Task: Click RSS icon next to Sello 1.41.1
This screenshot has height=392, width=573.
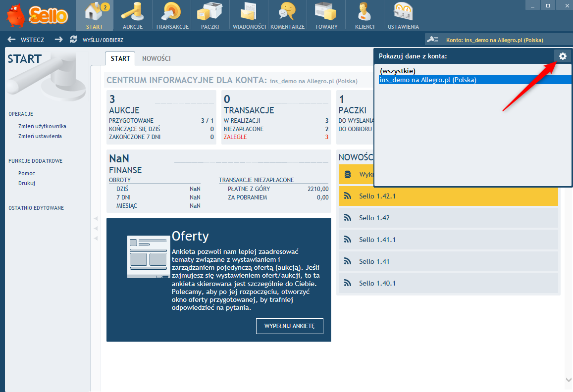Action: [x=348, y=240]
